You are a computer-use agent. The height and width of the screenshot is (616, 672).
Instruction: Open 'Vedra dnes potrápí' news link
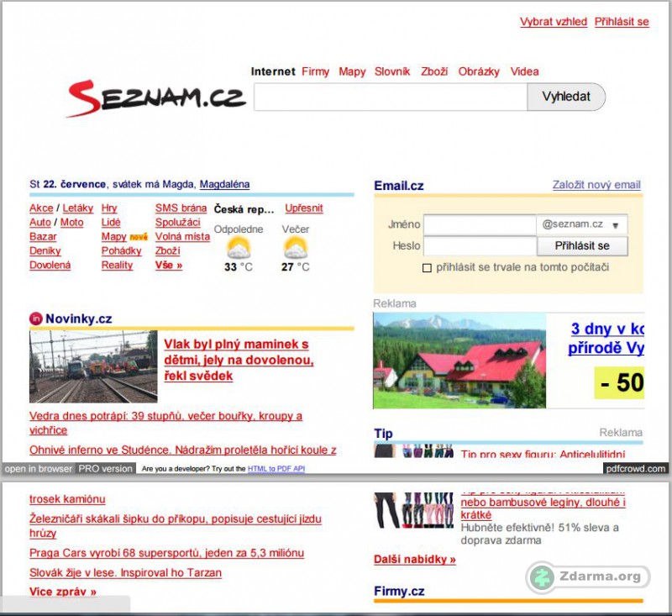pos(165,423)
